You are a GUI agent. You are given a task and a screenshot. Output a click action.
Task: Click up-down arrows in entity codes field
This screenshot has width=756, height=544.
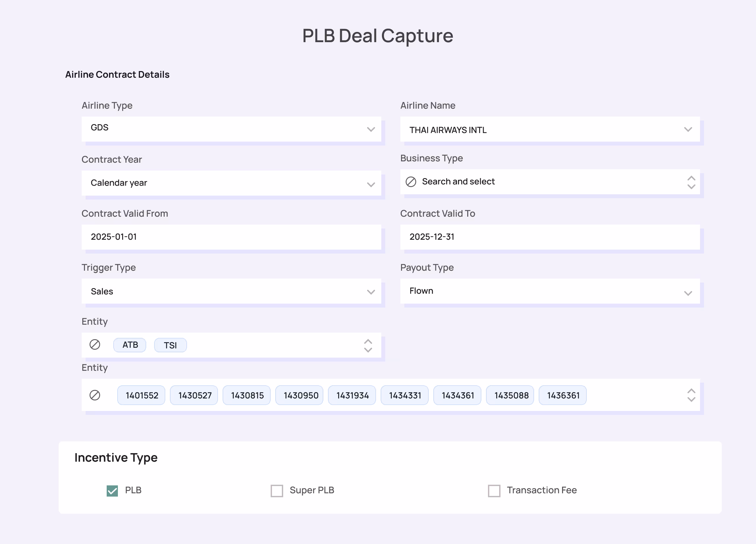click(x=691, y=395)
